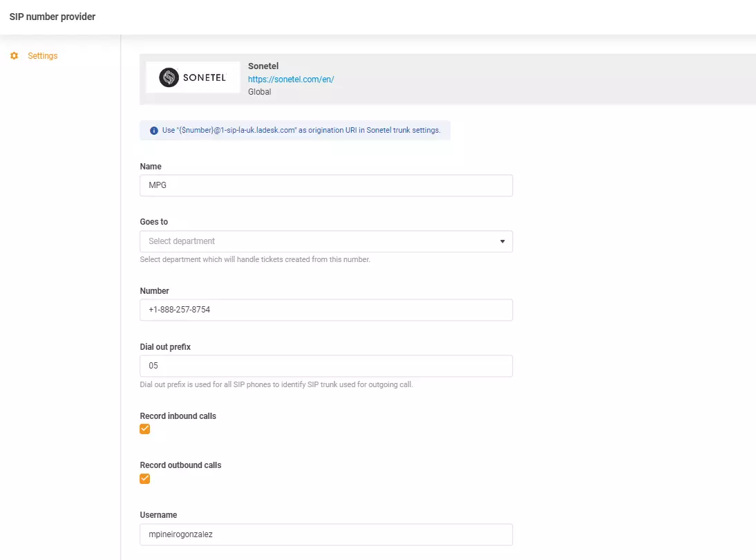Uncheck the Record inbound calls checkbox
The image size is (756, 560).
(x=145, y=429)
